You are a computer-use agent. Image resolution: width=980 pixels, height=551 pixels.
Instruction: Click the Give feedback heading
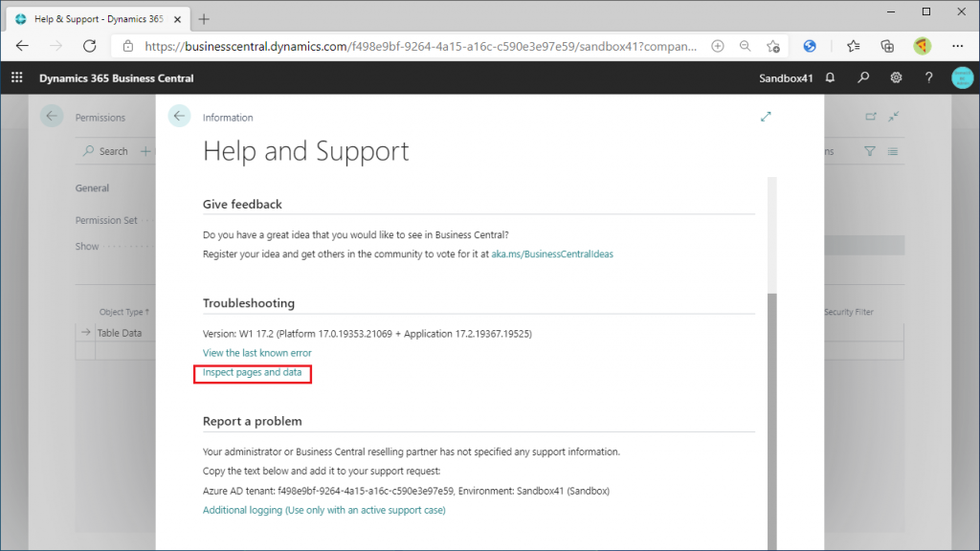242,205
